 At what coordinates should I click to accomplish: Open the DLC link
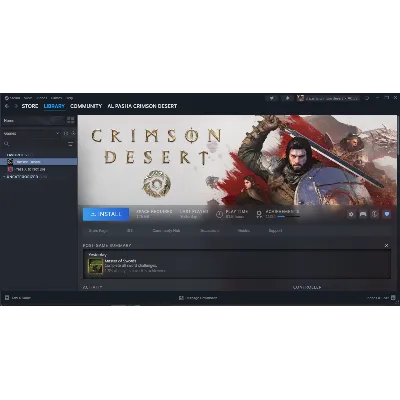[x=130, y=231]
